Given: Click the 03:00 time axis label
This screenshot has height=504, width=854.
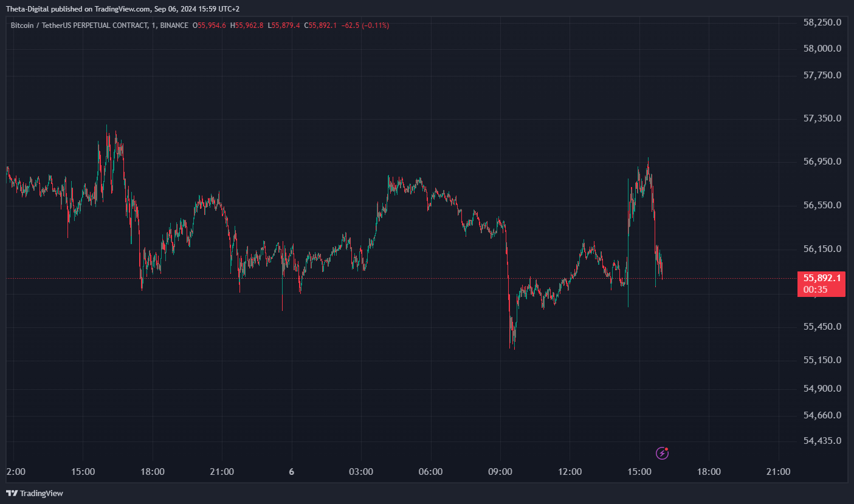Looking at the screenshot, I should (x=361, y=472).
